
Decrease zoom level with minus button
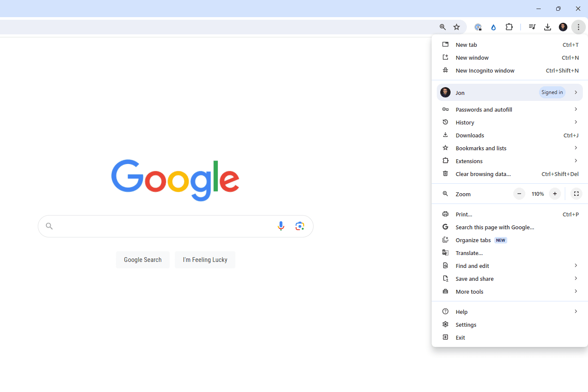[519, 194]
